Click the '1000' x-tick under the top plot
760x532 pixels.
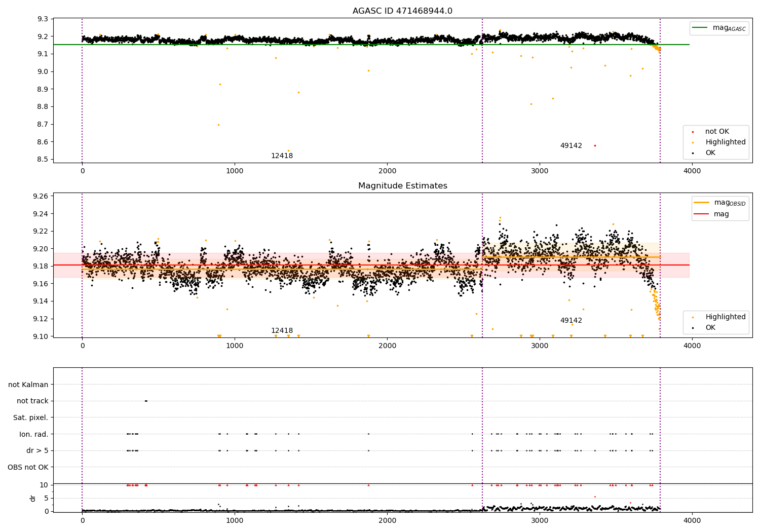[235, 171]
